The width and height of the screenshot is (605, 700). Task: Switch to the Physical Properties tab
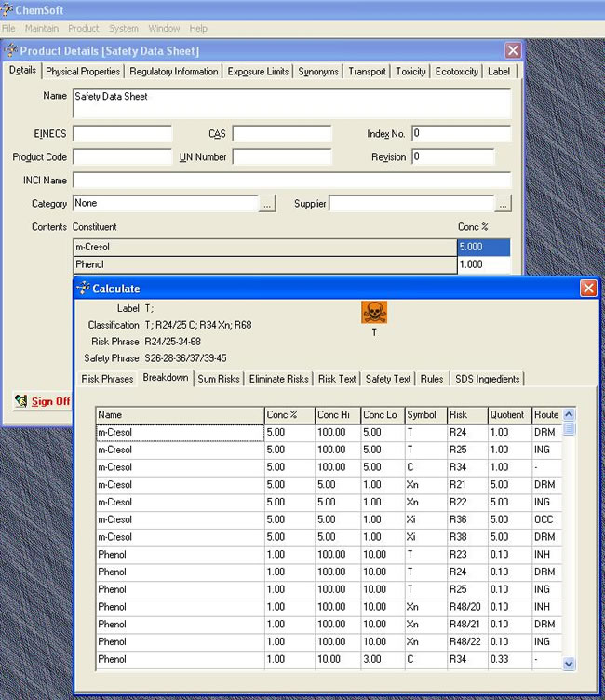click(x=83, y=72)
